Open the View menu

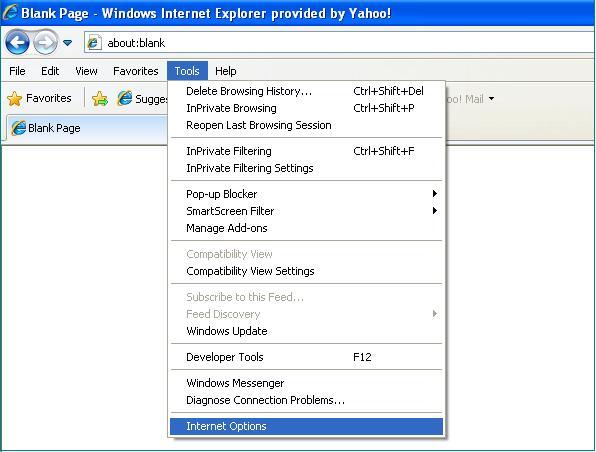pyautogui.click(x=86, y=71)
